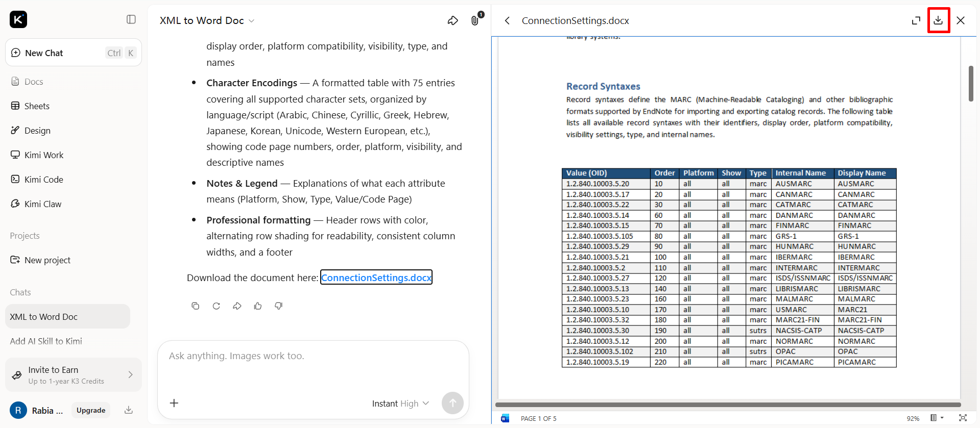Click the fit-to-page icon in status bar
The image size is (980, 428).
[x=963, y=418]
